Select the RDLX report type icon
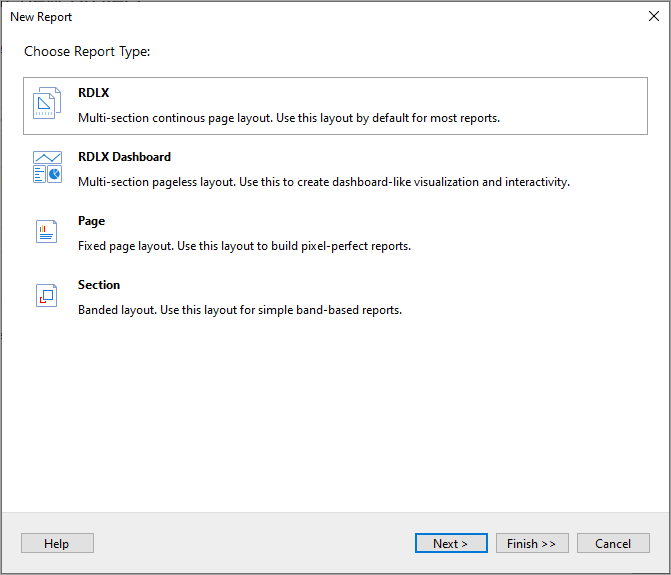Screen dimensions: 671x575 [47, 103]
